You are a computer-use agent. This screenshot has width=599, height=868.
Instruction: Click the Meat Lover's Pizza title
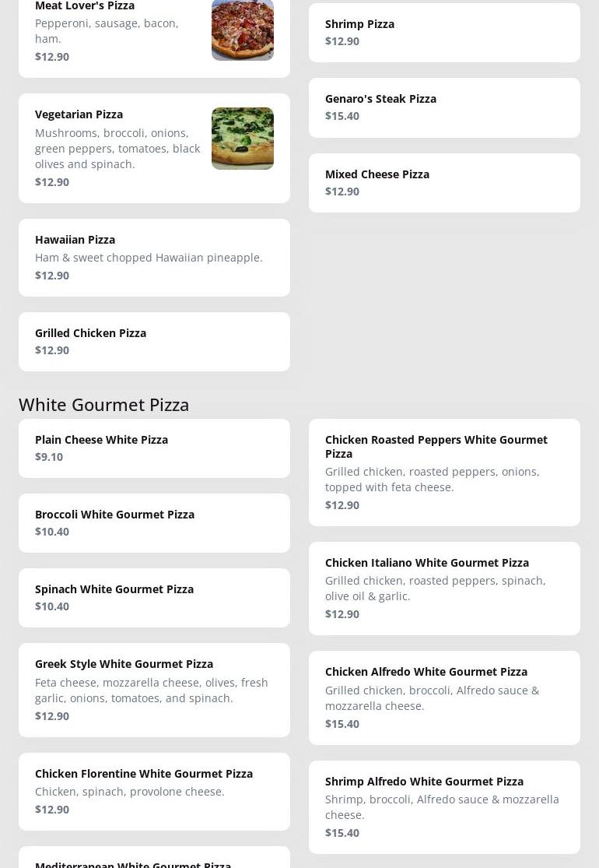pos(85,6)
